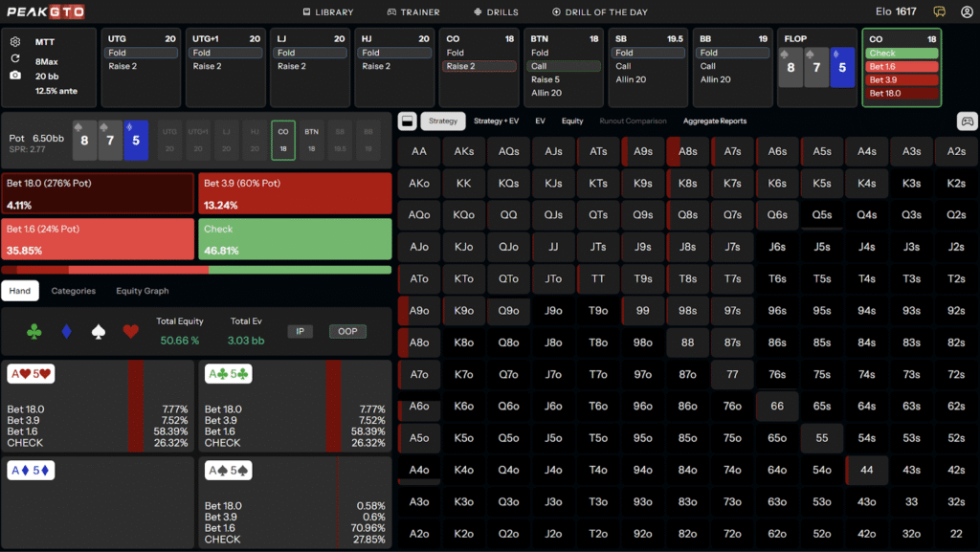Open the gamepad practice icon right of the matrix toolbar
This screenshot has width=980, height=552.
965,121
